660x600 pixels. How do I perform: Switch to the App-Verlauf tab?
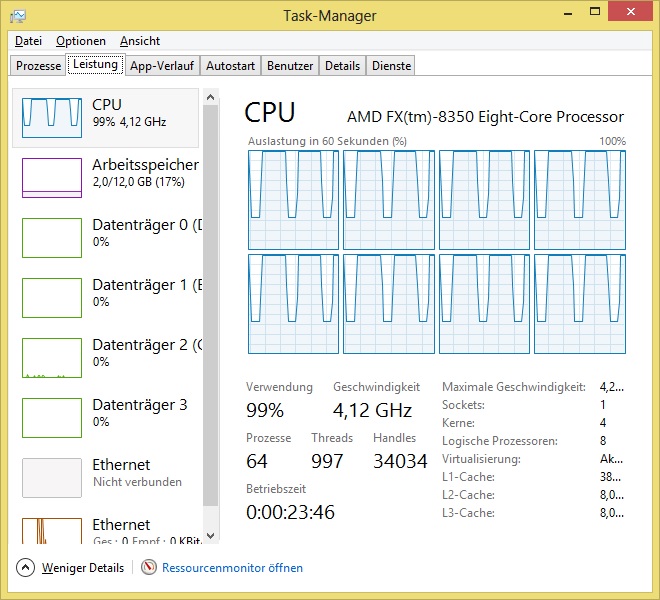coord(161,66)
